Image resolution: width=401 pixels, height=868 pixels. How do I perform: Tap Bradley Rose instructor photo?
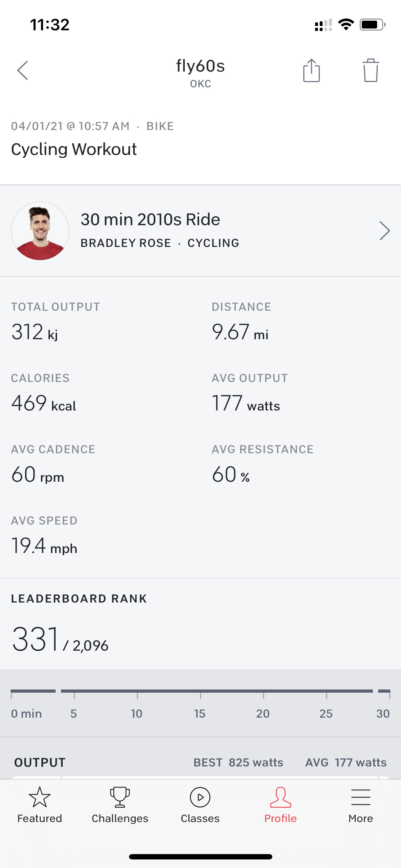[x=40, y=231]
